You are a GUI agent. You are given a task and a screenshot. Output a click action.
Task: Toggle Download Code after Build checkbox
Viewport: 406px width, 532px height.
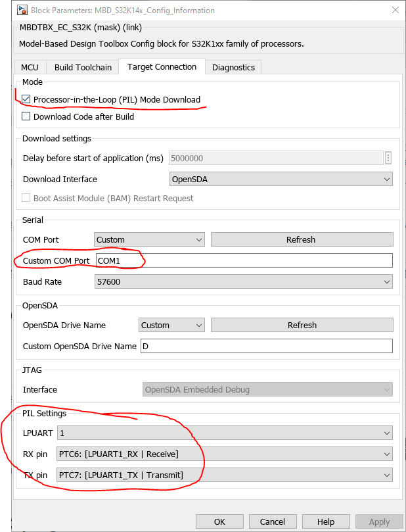pyautogui.click(x=26, y=116)
